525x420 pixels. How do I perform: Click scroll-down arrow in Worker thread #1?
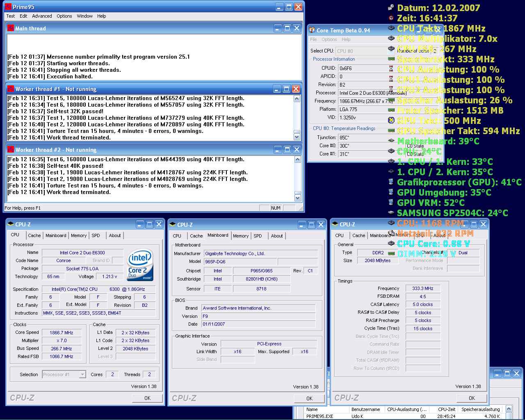coord(297,137)
